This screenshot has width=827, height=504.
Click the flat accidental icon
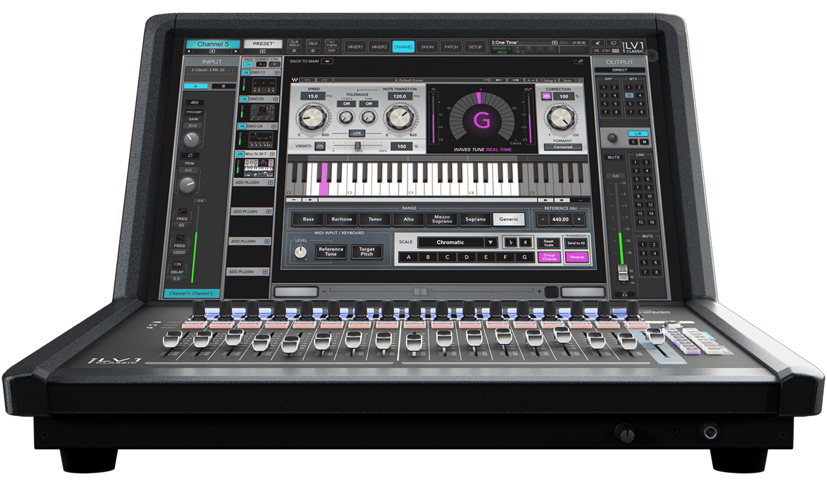point(511,242)
